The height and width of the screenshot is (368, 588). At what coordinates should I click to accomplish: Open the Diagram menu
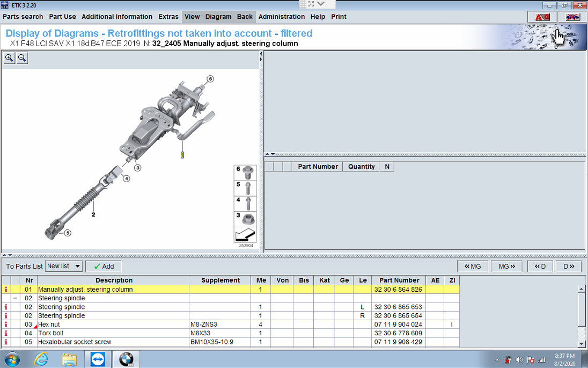(x=218, y=17)
